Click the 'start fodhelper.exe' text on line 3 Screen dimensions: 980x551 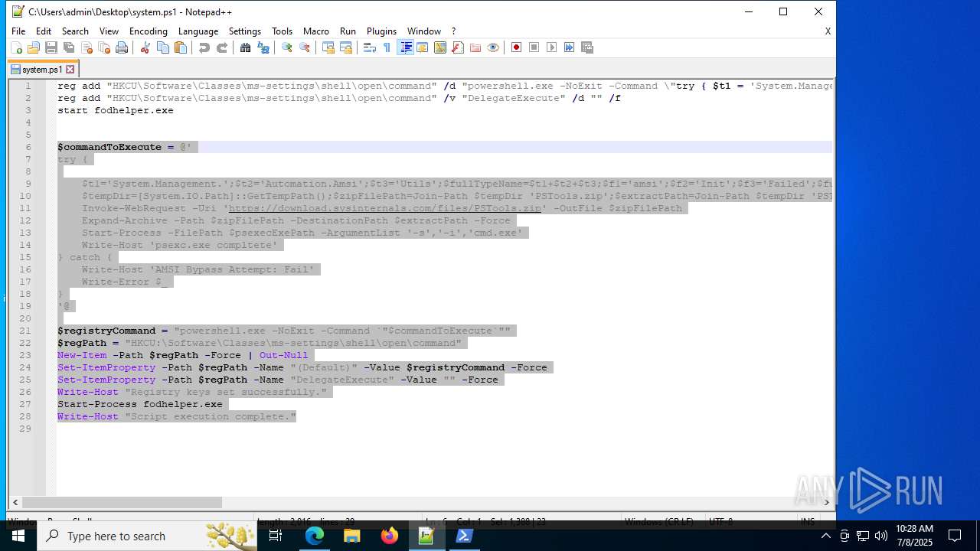click(116, 110)
